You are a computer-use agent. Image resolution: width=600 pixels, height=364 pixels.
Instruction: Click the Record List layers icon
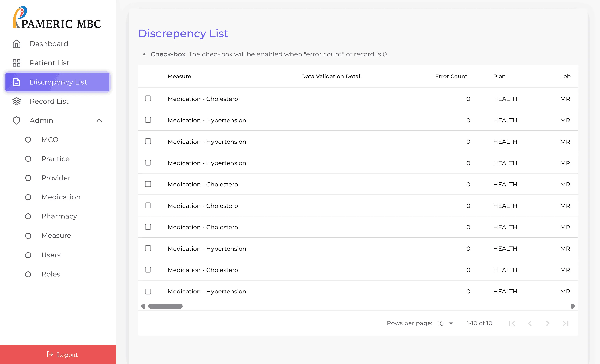16,101
